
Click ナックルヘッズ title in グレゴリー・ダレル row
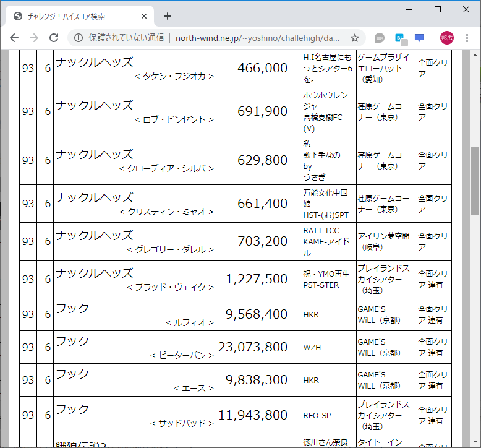[x=95, y=236]
